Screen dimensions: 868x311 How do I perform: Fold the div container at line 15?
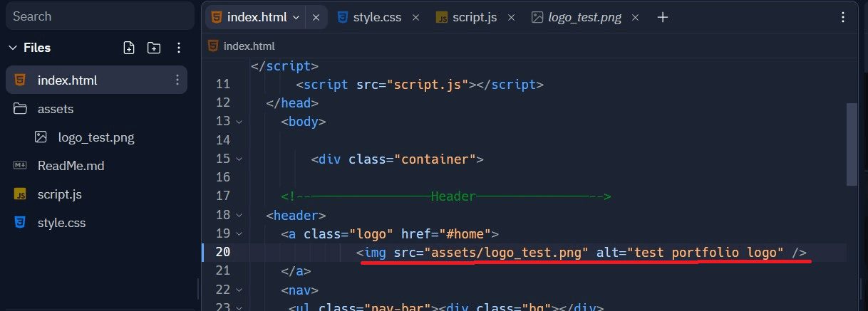point(239,159)
